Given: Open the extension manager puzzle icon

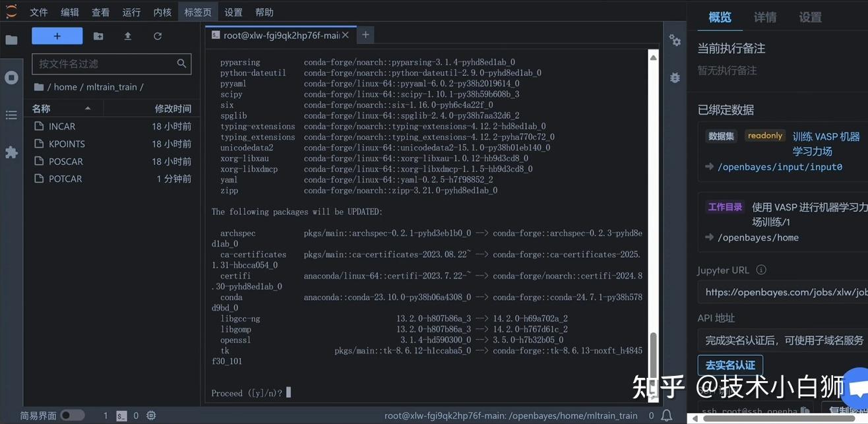Looking at the screenshot, I should 11,152.
